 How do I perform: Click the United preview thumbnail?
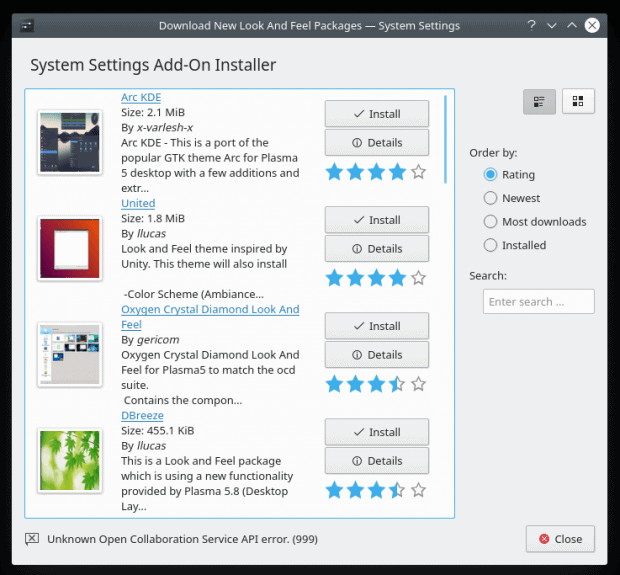click(x=70, y=248)
